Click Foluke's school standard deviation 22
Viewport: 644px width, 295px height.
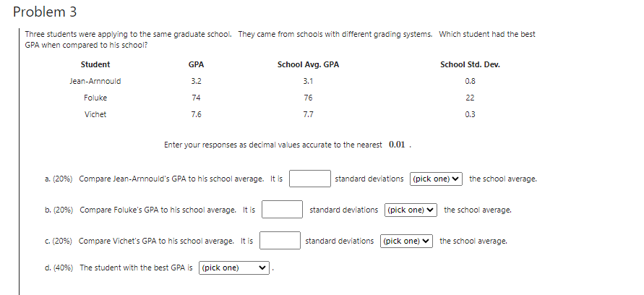coord(471,98)
